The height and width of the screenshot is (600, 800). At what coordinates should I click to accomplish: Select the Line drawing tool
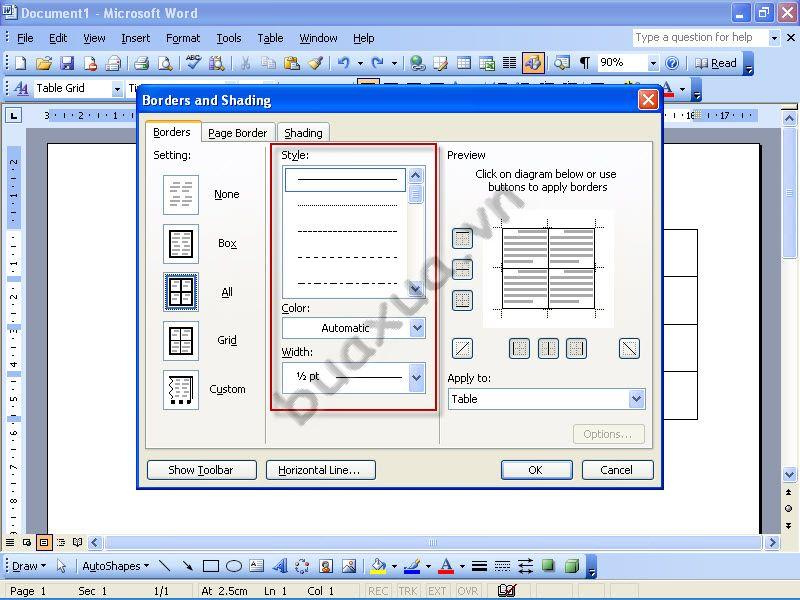[x=164, y=566]
